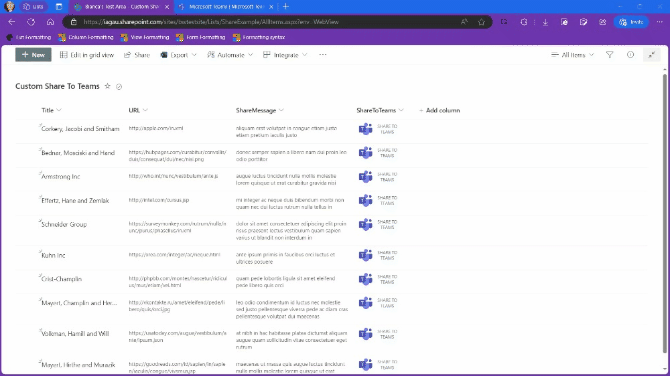Image resolution: width=670 pixels, height=376 pixels.
Task: Open the browser downloads icon
Action: tap(545, 22)
